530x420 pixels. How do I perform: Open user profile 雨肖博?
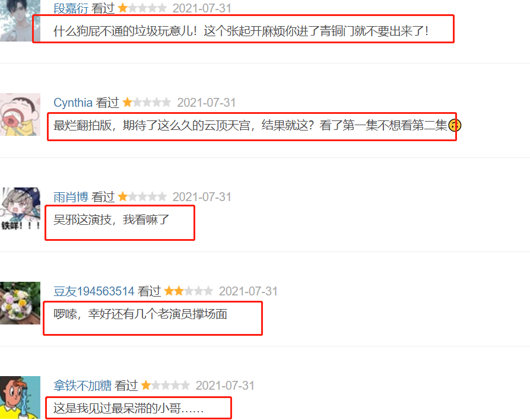pos(71,197)
